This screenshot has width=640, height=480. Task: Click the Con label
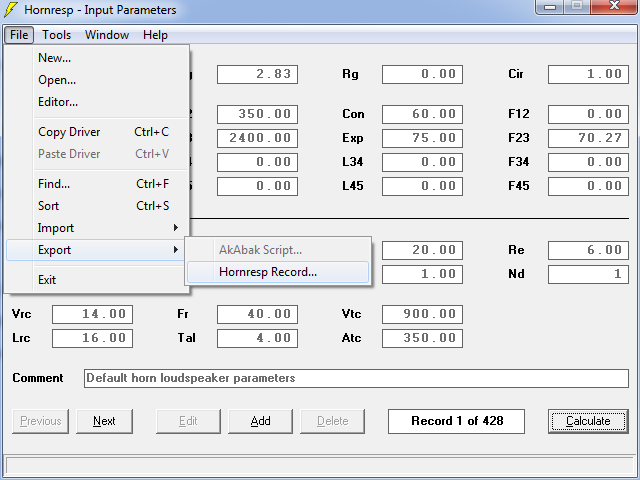click(353, 114)
